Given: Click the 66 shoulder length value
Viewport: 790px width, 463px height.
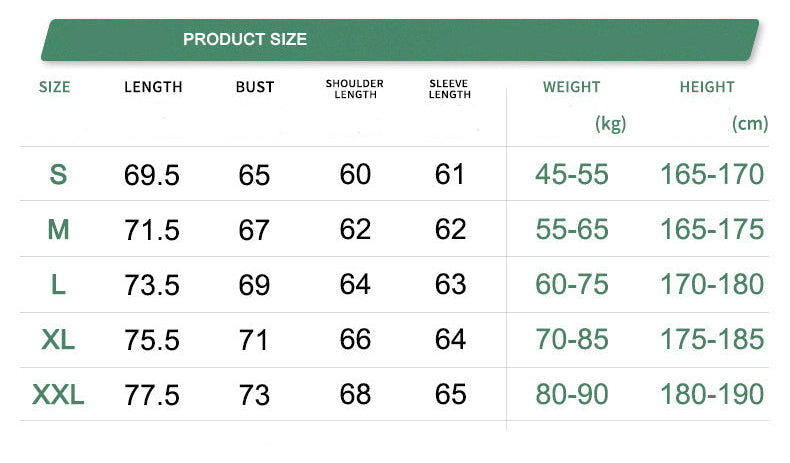Looking at the screenshot, I should pyautogui.click(x=355, y=339).
